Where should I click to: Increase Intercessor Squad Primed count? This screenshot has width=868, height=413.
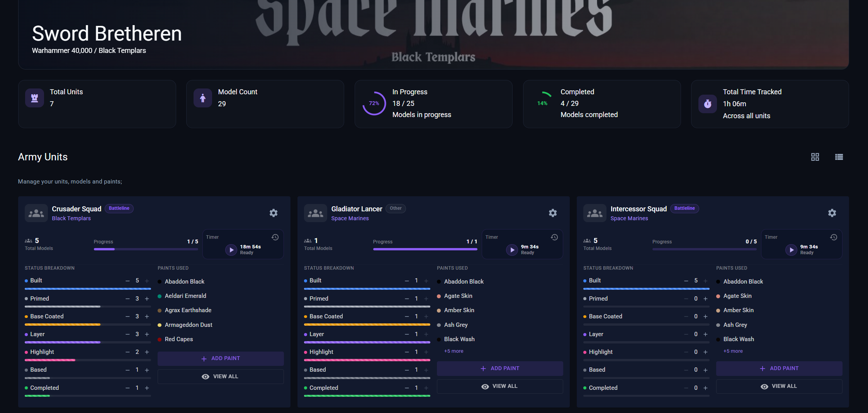tap(705, 299)
